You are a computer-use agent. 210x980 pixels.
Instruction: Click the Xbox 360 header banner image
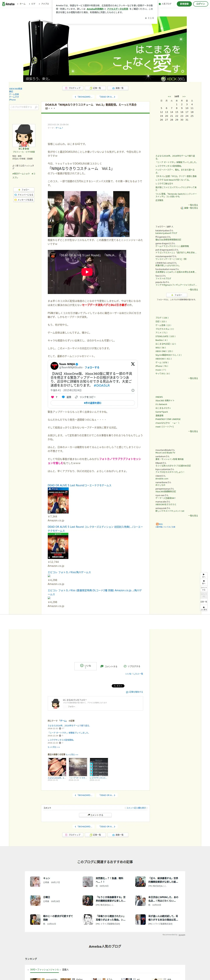pyautogui.click(x=105, y=49)
